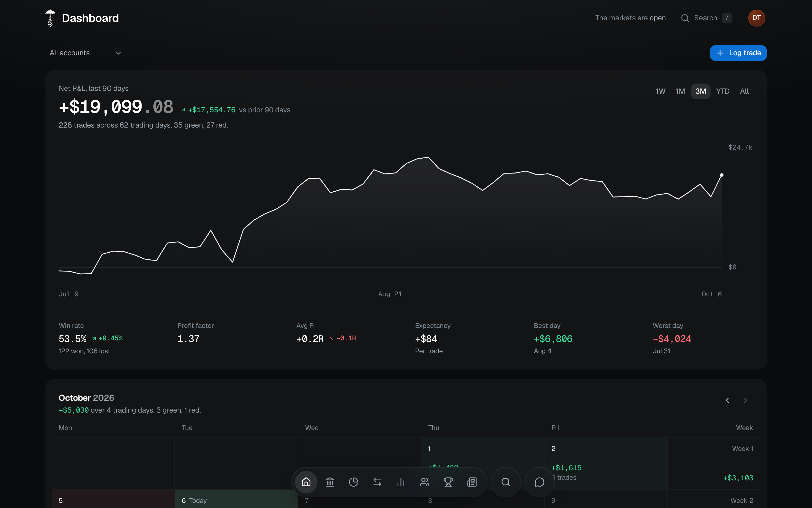The image size is (812, 508).
Task: Open the newspaper journal icon in dock
Action: pos(472,482)
